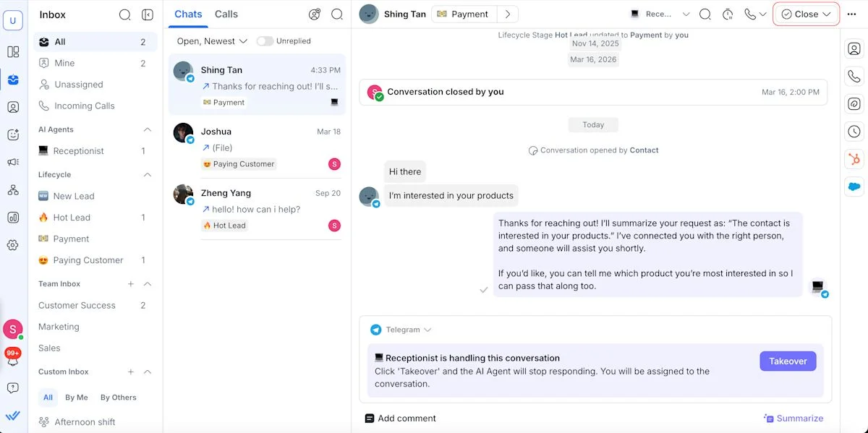Select the Mine inbox
868x433 pixels.
pos(94,64)
